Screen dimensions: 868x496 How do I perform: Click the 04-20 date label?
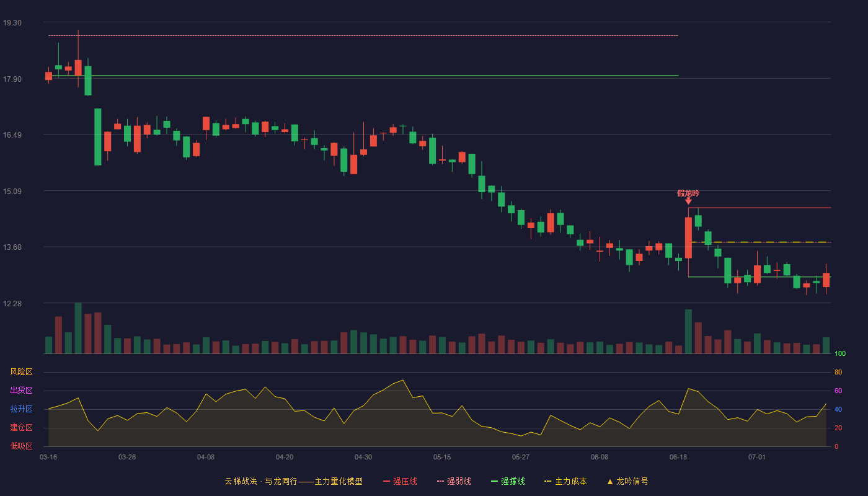coord(285,457)
